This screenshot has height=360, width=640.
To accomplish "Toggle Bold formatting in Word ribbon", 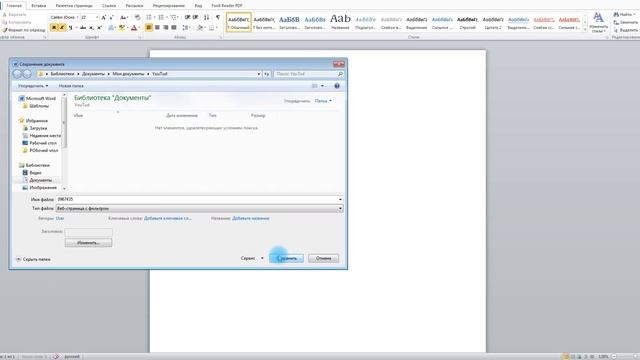I will coord(54,27).
